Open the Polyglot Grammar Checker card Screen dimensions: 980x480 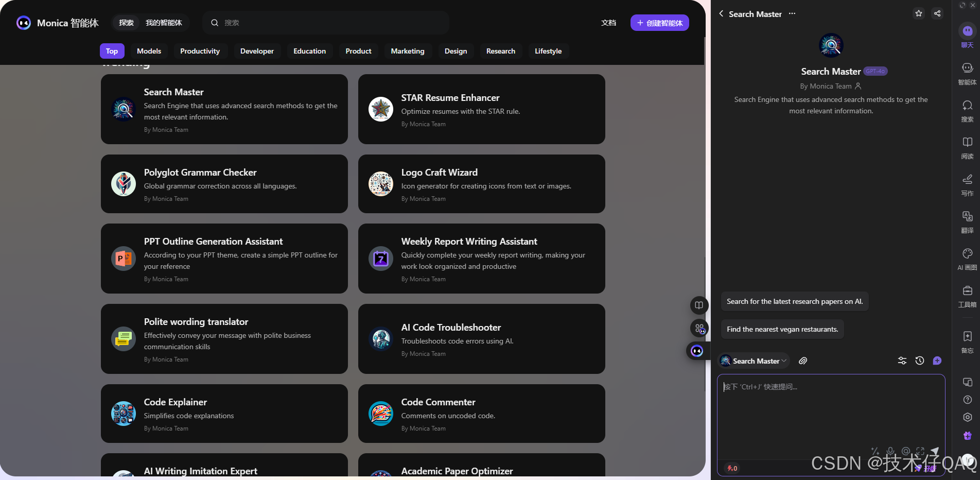224,184
